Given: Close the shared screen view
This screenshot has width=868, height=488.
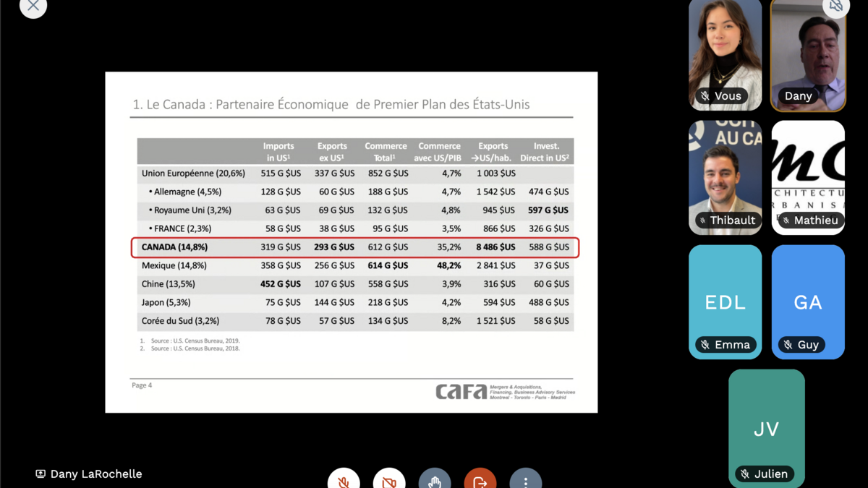Looking at the screenshot, I should pyautogui.click(x=33, y=7).
